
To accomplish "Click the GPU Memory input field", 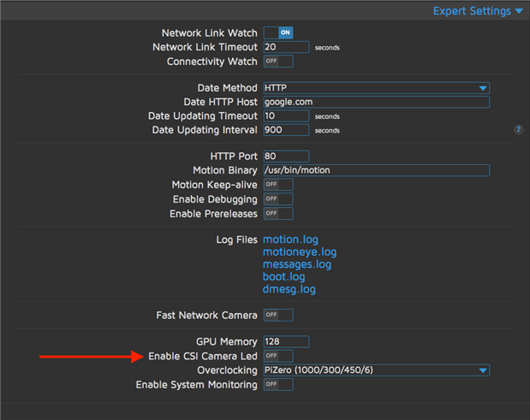I will (286, 341).
